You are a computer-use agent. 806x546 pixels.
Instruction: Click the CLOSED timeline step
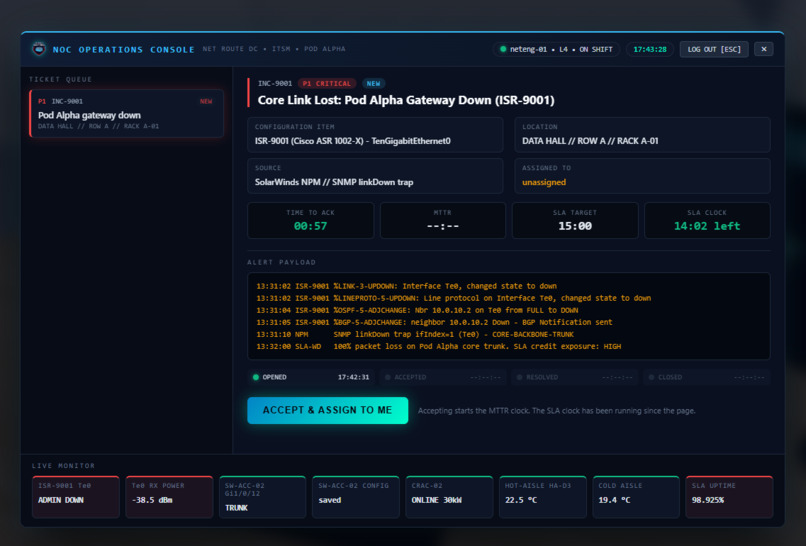(707, 377)
